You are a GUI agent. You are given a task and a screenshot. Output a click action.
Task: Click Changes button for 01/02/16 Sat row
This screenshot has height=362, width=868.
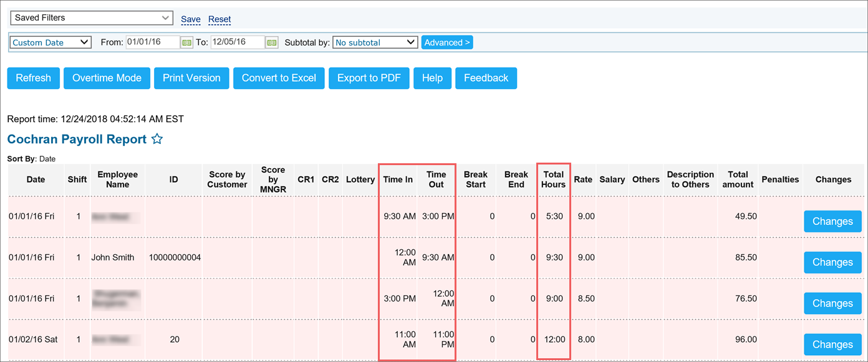[x=832, y=345]
